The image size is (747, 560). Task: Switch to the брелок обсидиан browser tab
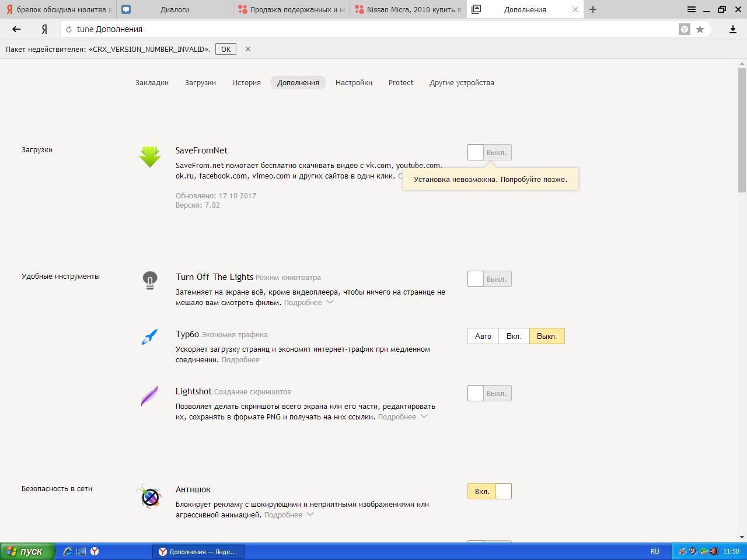[58, 9]
